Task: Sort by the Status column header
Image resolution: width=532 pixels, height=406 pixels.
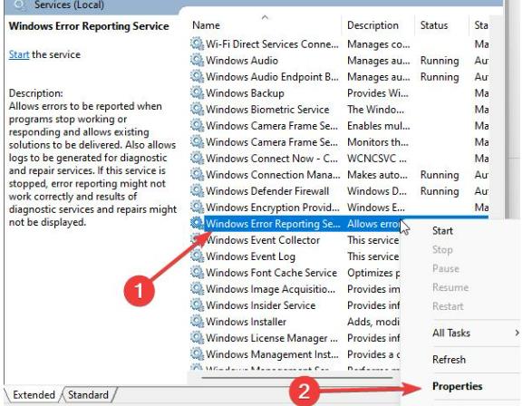Action: click(x=434, y=25)
